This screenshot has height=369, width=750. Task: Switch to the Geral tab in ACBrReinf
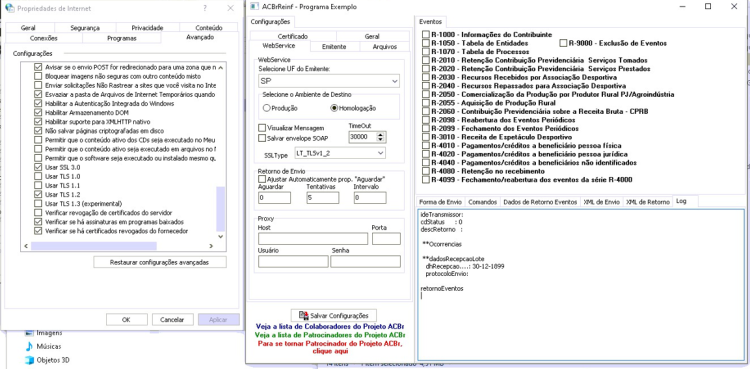click(372, 36)
